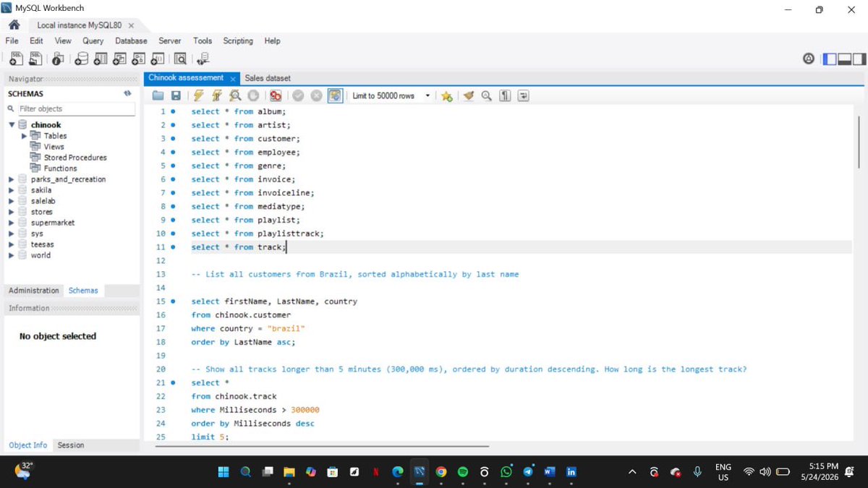
Task: Save the script to file
Action: (176, 95)
